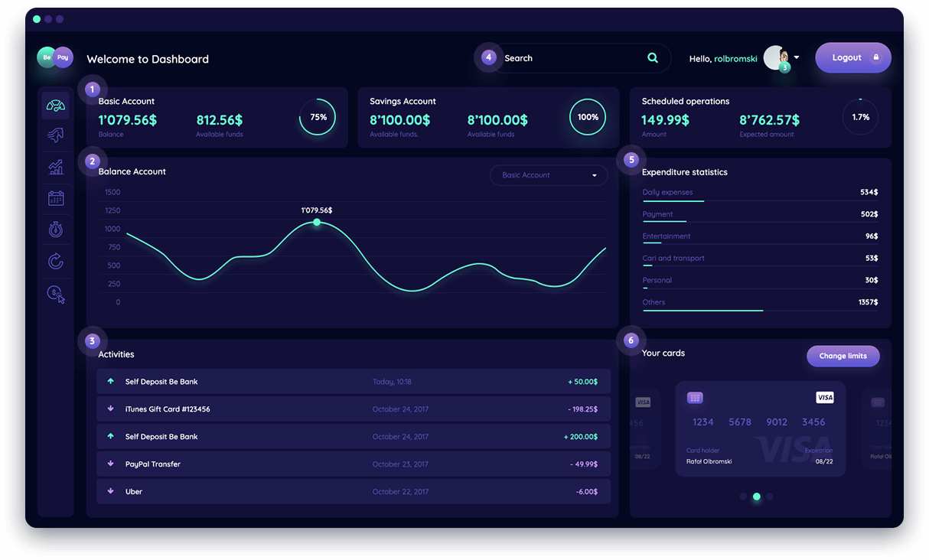Click the rolbromski username link
The width and height of the screenshot is (929, 560).
click(737, 57)
